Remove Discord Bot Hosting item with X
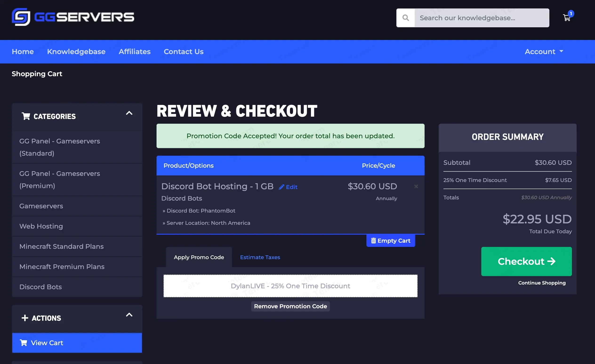Image resolution: width=595 pixels, height=364 pixels. (416, 186)
